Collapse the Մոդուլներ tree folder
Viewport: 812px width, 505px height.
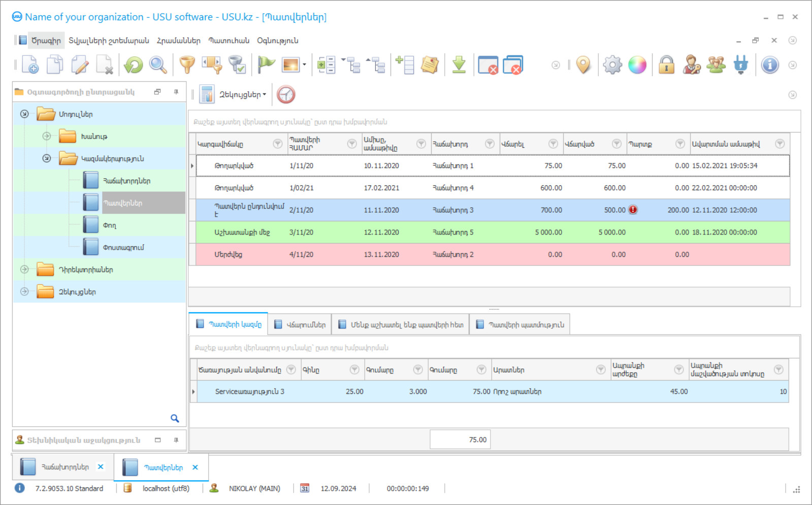point(24,114)
